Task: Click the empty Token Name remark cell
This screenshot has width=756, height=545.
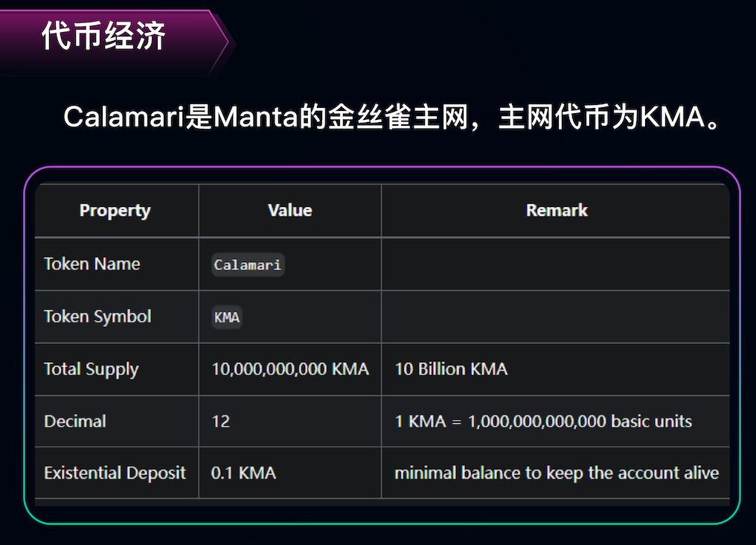Action: (x=555, y=264)
